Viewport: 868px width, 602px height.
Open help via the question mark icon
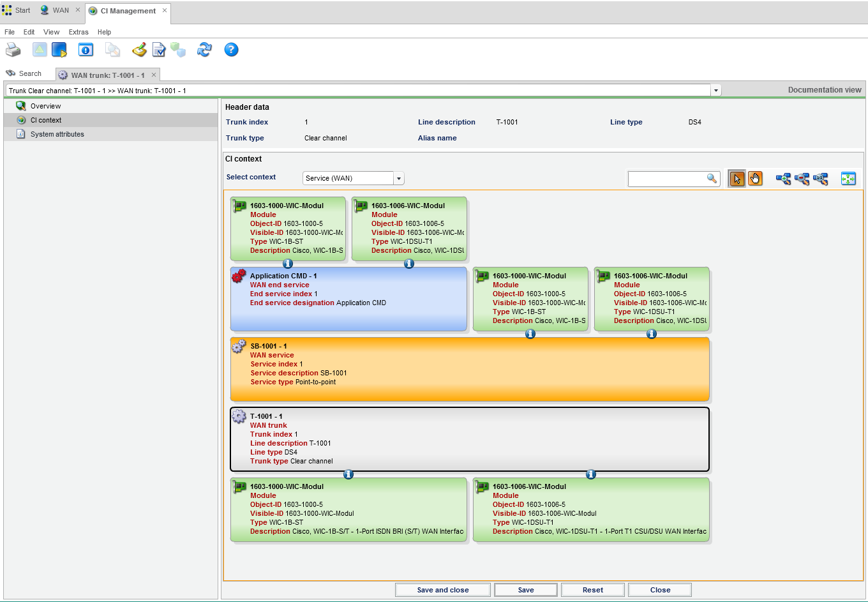pos(231,50)
